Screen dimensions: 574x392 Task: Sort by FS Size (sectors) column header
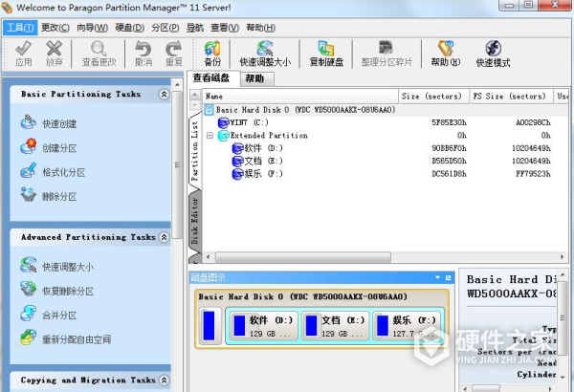[x=512, y=97]
